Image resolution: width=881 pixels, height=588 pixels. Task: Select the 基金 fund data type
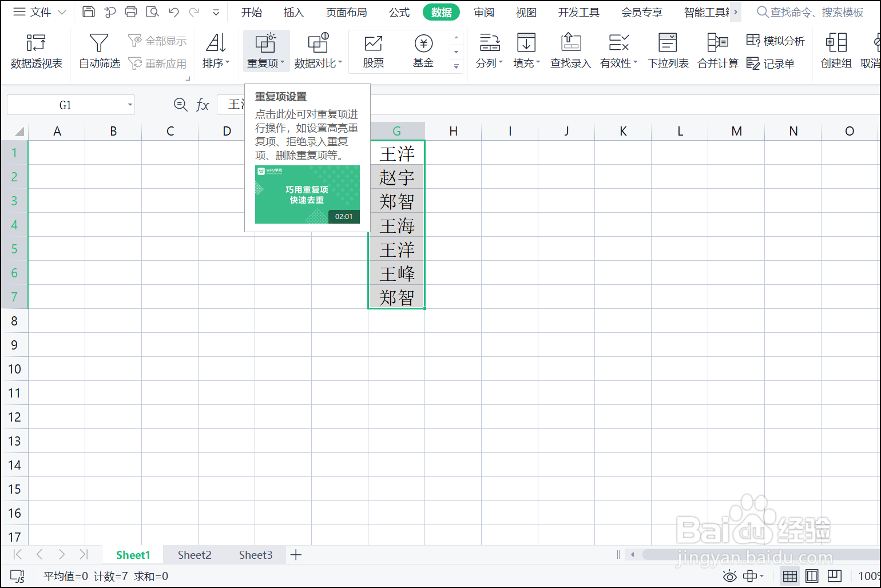coord(423,51)
